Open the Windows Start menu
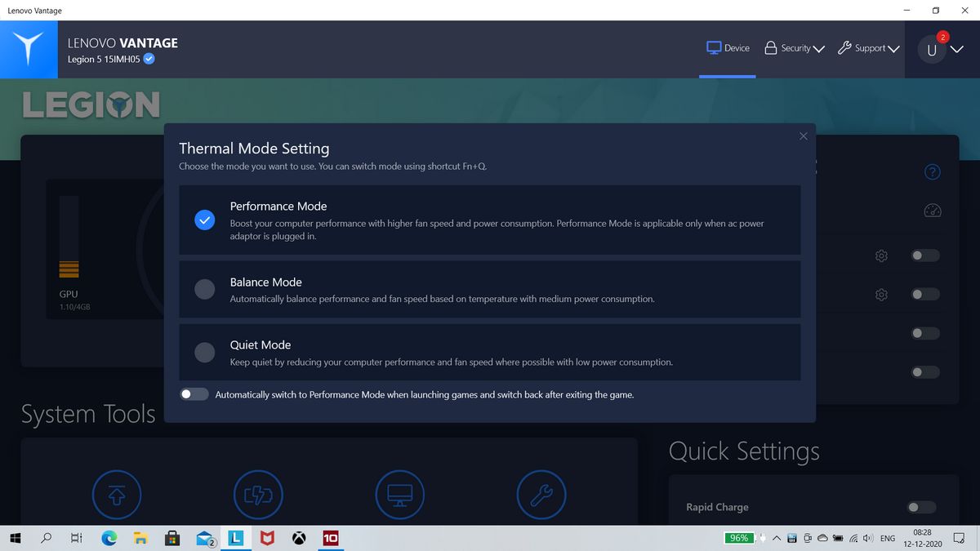Viewport: 980px width, 551px height. (15, 538)
